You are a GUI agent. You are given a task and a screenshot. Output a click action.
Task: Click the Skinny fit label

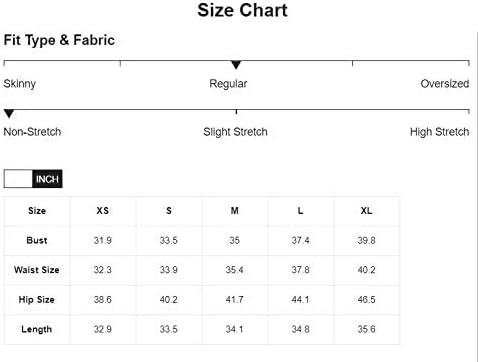20,84
